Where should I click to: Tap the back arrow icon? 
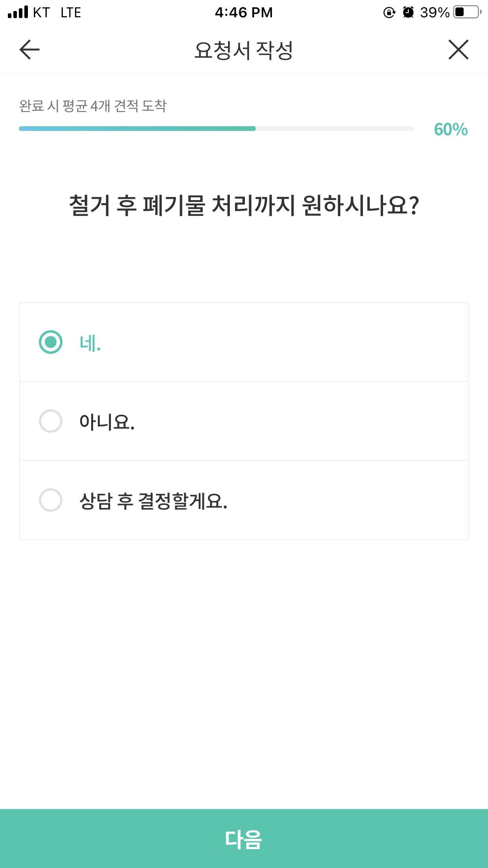coord(29,50)
